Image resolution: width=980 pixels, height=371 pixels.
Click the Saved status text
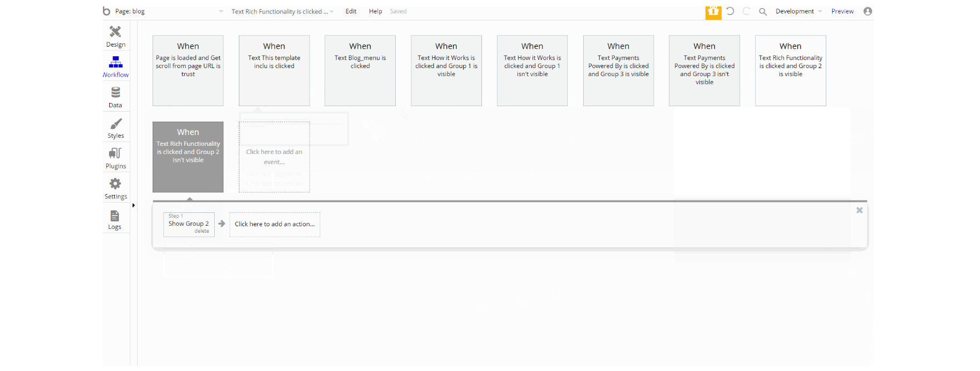(398, 11)
